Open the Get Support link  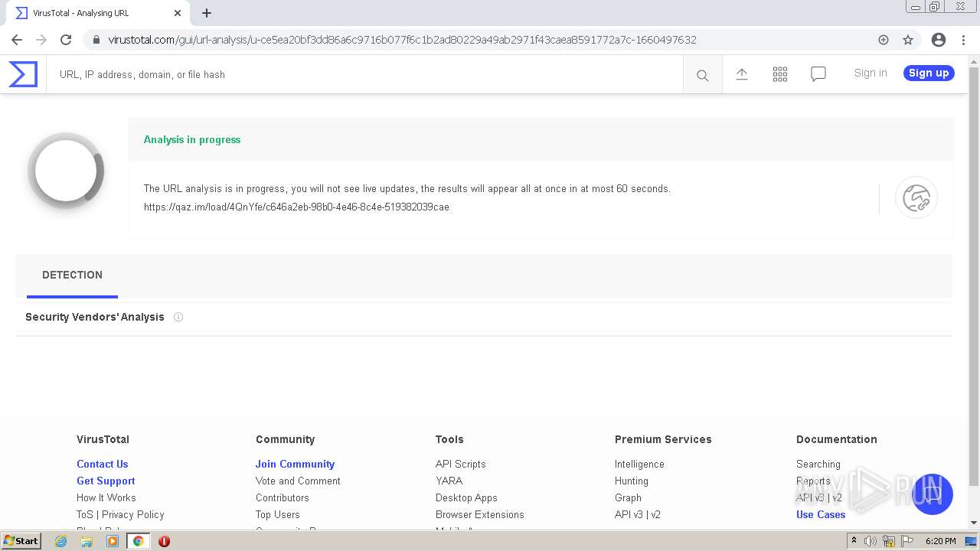[x=106, y=481]
